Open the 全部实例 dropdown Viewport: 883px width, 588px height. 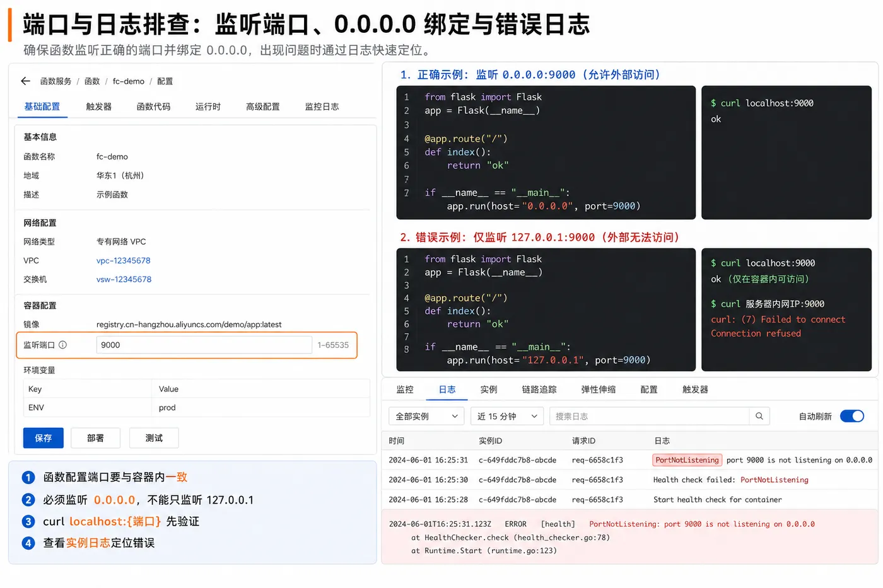coord(426,416)
